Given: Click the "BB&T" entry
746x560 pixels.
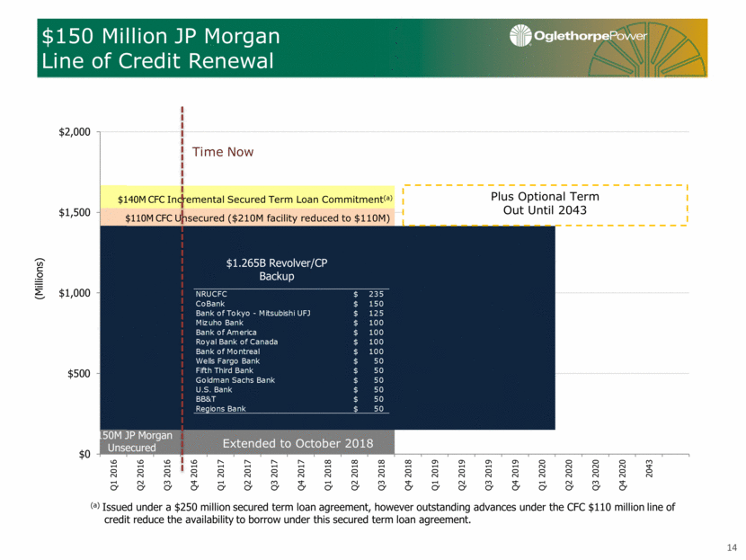Looking at the screenshot, I should pyautogui.click(x=206, y=399).
